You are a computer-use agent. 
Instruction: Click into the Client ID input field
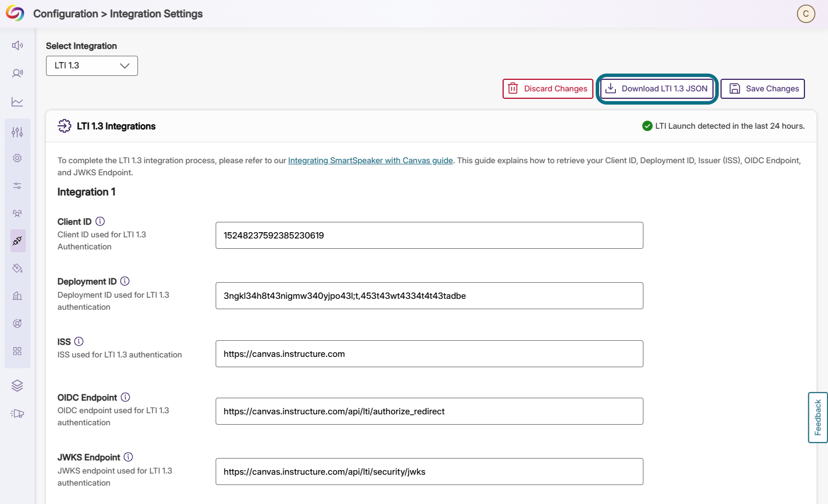[x=430, y=236]
